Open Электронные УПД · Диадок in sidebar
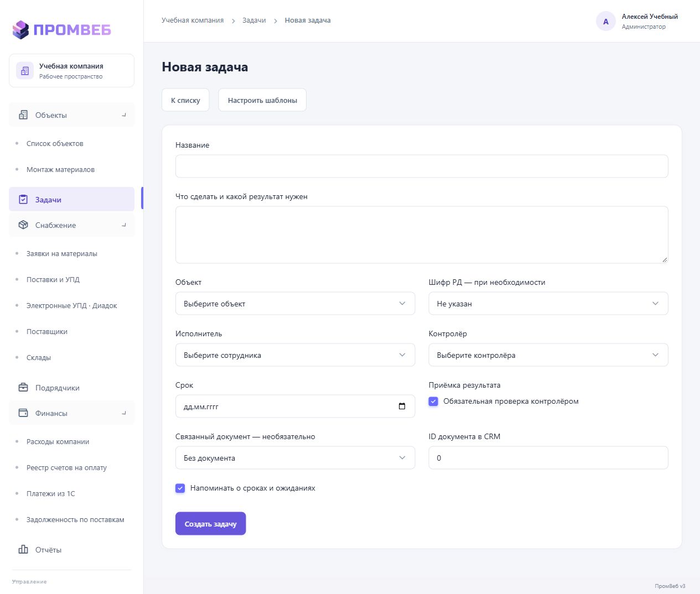This screenshot has height=594, width=700. (71, 306)
